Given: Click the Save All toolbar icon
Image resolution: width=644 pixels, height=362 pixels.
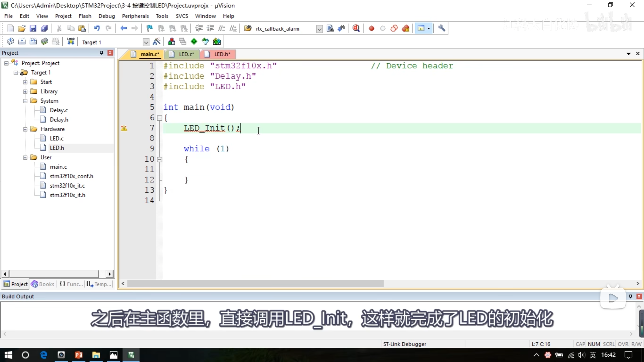Looking at the screenshot, I should [44, 28].
